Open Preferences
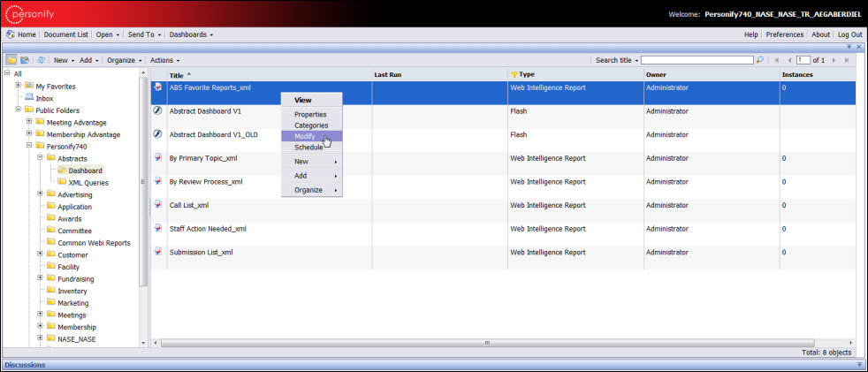 (x=784, y=34)
